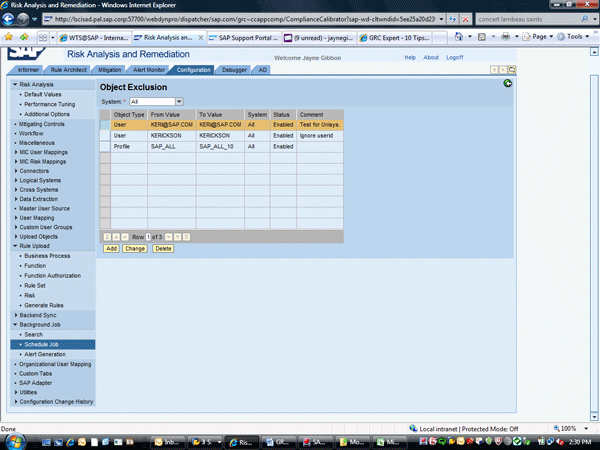Collapse the Rule Upload tree node
The height and width of the screenshot is (450, 600).
[15, 246]
